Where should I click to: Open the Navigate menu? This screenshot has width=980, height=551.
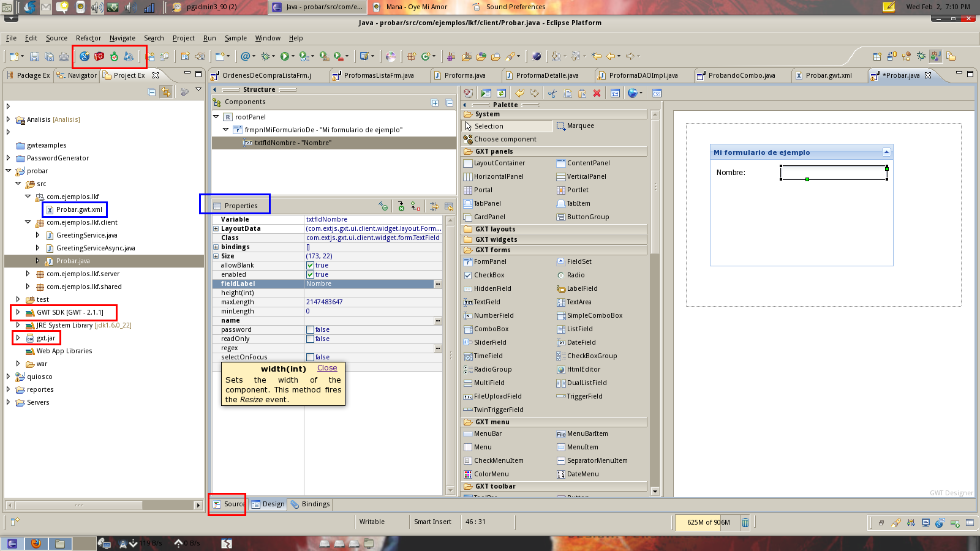tap(122, 38)
